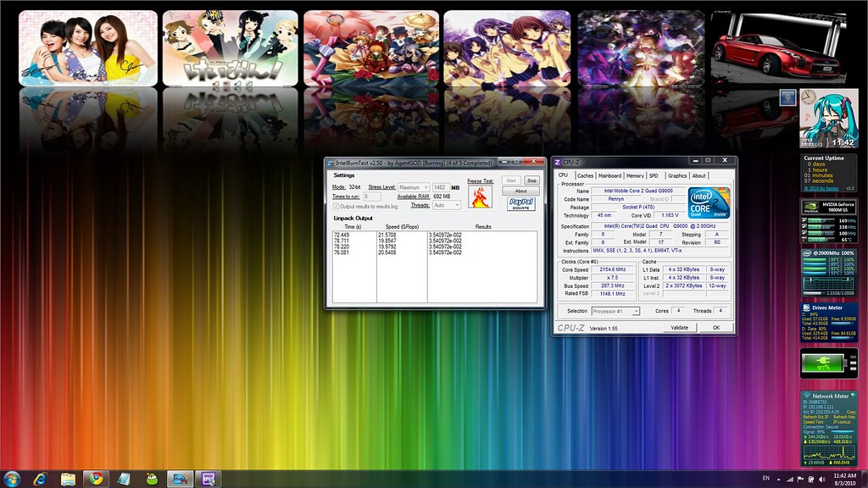Click the Stop button in IntelBurnTest
Viewport: 868px width, 488px height.
[531, 180]
